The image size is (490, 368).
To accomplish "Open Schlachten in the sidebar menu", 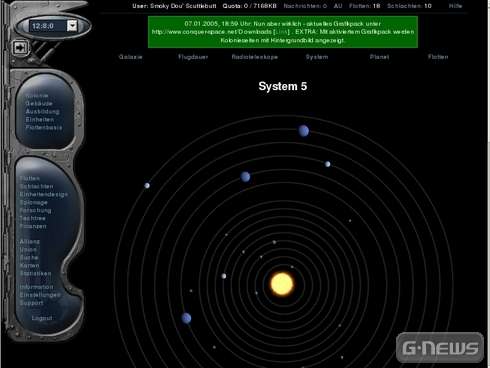I will pyautogui.click(x=36, y=186).
